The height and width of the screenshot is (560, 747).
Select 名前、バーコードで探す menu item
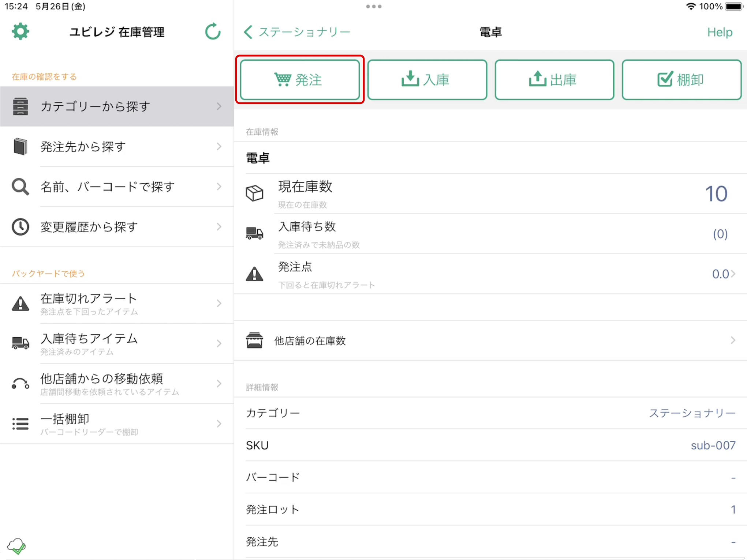(117, 187)
